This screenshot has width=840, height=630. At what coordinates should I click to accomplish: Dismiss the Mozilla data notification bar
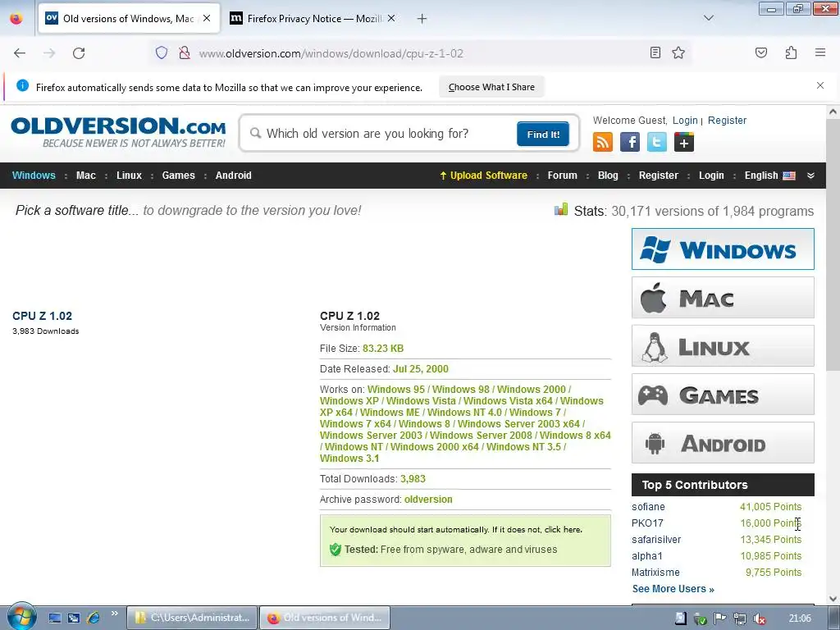[x=819, y=85]
